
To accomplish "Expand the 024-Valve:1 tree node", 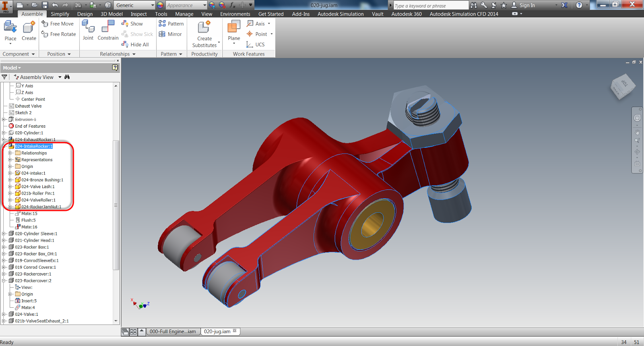I will click(x=4, y=314).
